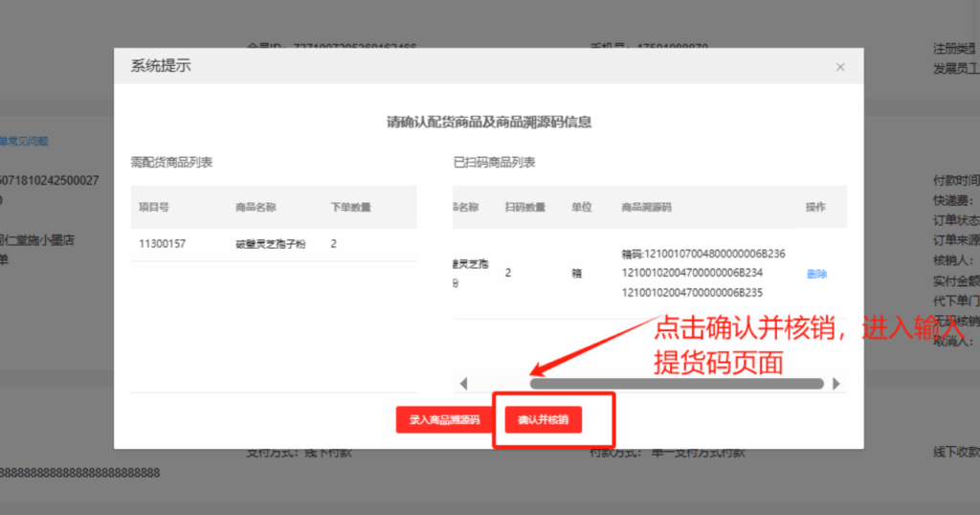This screenshot has width=980, height=515.
Task: Click the horizontal scrollbar left arrow
Action: (464, 384)
